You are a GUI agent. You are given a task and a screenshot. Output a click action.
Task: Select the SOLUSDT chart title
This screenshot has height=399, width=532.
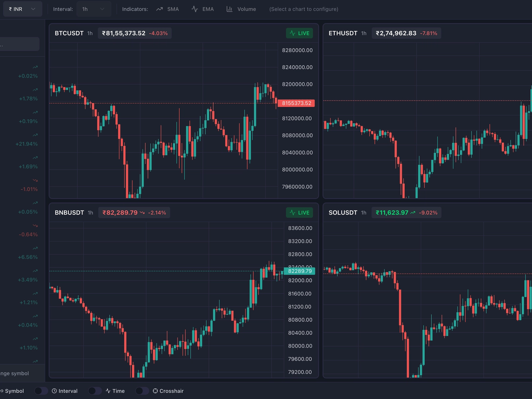(x=343, y=213)
